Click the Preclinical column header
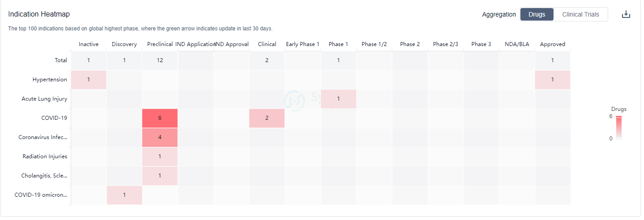Viewport: 644px width, 220px height. click(x=160, y=44)
